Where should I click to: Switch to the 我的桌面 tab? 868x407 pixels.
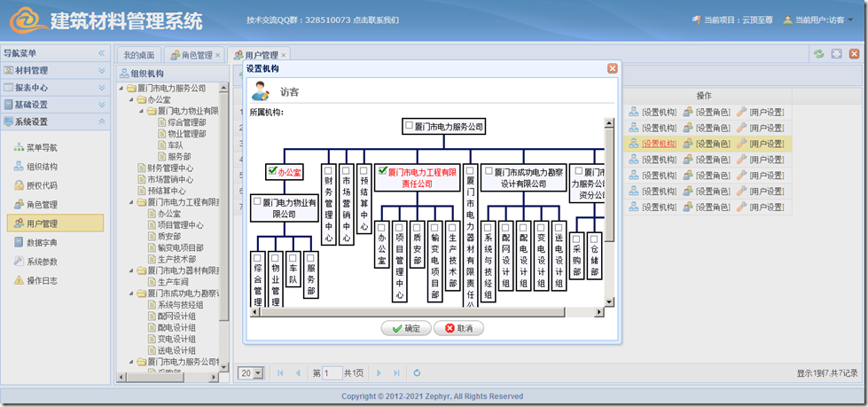click(139, 55)
